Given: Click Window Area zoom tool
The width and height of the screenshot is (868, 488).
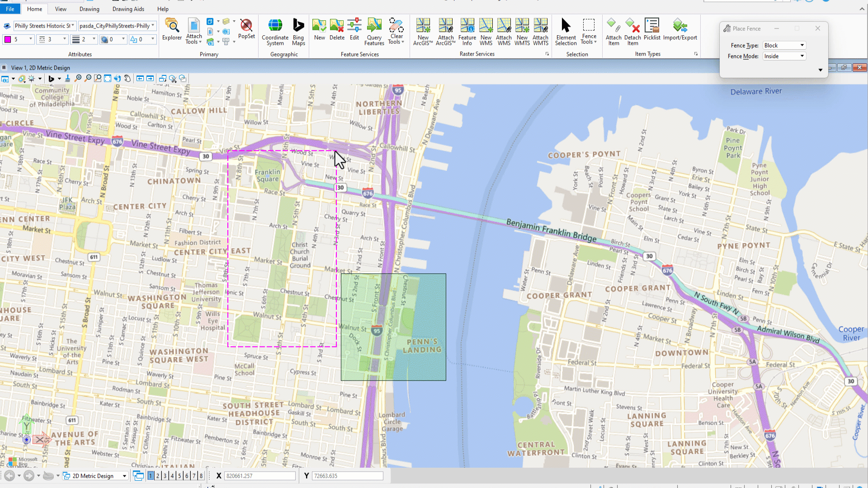Looking at the screenshot, I should coord(98,79).
